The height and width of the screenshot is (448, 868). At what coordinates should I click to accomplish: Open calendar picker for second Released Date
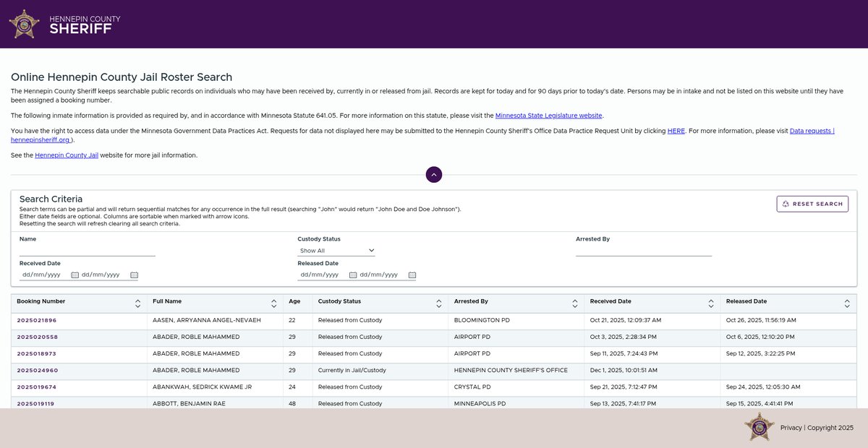tap(412, 275)
